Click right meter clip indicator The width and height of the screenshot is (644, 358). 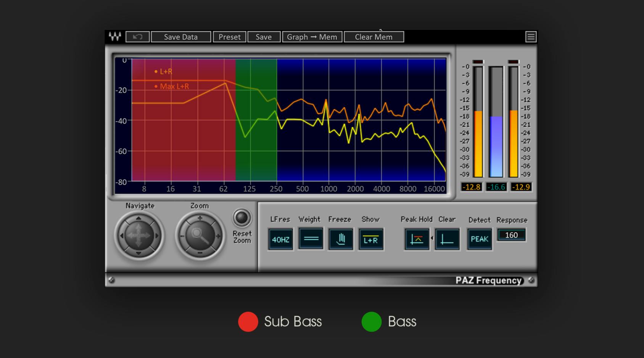click(x=514, y=62)
